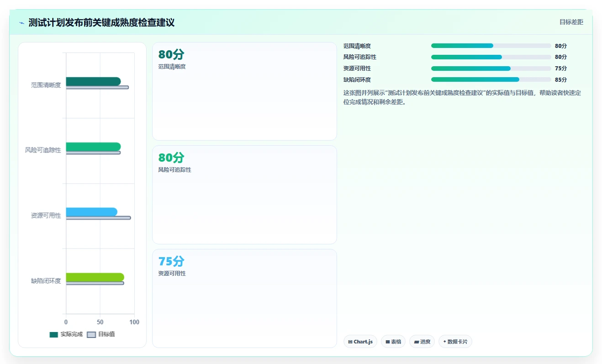This screenshot has width=602, height=364.
Task: Click the description paragraph starting 这张图并列展示
Action: click(462, 97)
